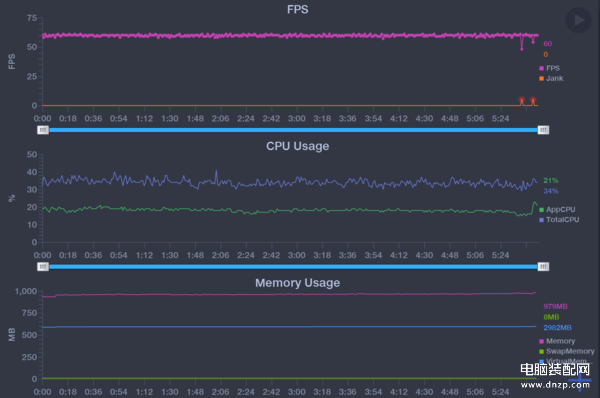Click the FPS chart right range handle
Image resolution: width=600 pixels, height=398 pixels.
click(x=543, y=130)
